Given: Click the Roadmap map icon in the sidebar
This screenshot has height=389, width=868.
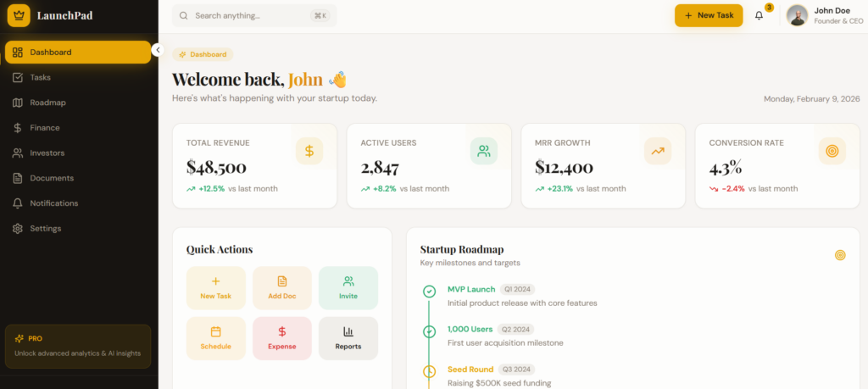Looking at the screenshot, I should click(18, 103).
